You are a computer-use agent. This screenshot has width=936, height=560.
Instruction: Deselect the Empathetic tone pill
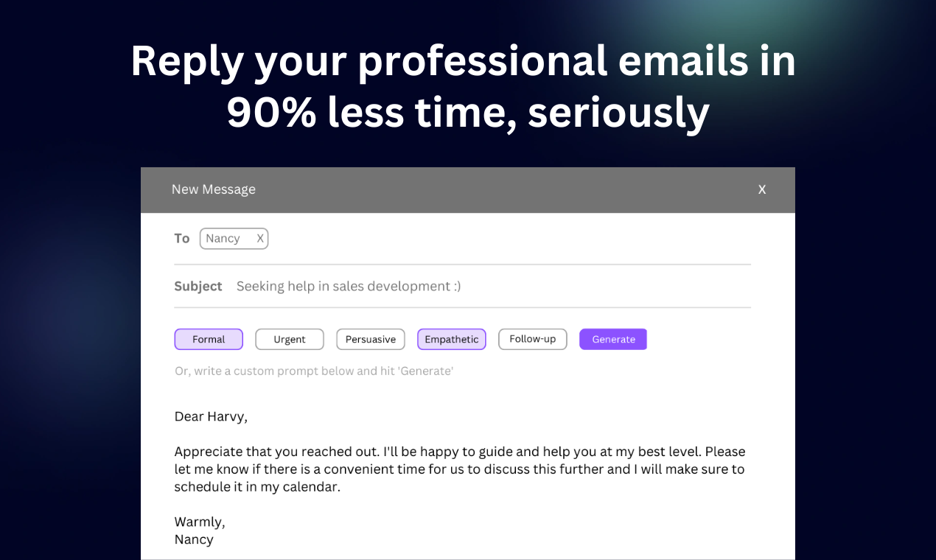pyautogui.click(x=451, y=339)
